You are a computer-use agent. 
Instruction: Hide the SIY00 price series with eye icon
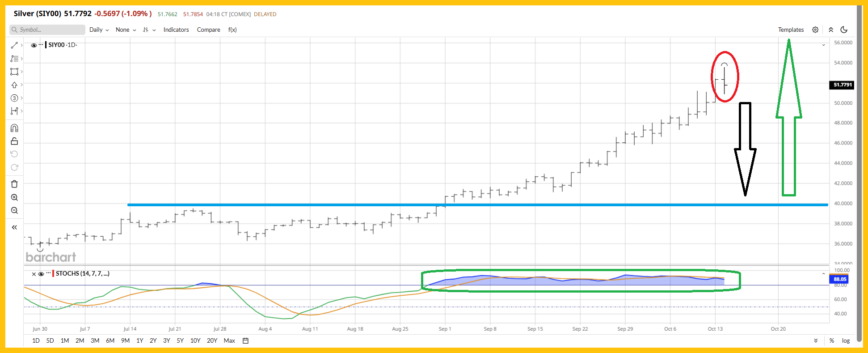[34, 45]
